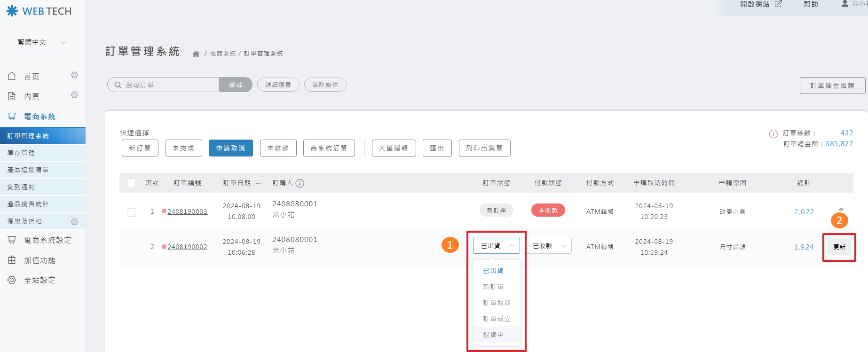This screenshot has height=352, width=868.
Task: Open settings gear next to 內頁
Action: coord(74,95)
